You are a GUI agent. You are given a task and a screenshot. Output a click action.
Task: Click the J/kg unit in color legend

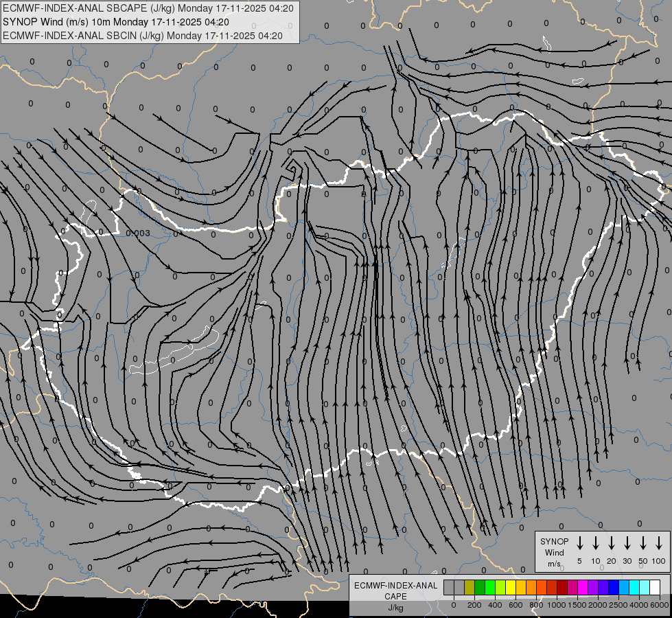coord(395,608)
